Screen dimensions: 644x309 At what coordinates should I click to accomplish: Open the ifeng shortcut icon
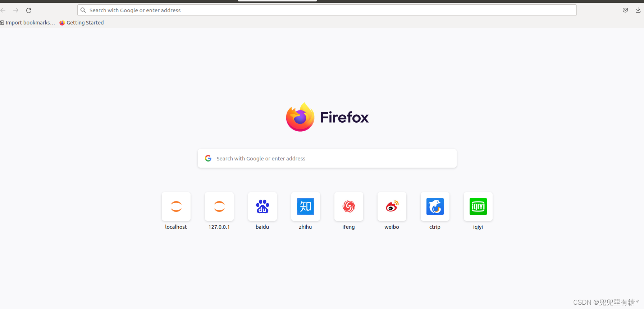point(349,206)
